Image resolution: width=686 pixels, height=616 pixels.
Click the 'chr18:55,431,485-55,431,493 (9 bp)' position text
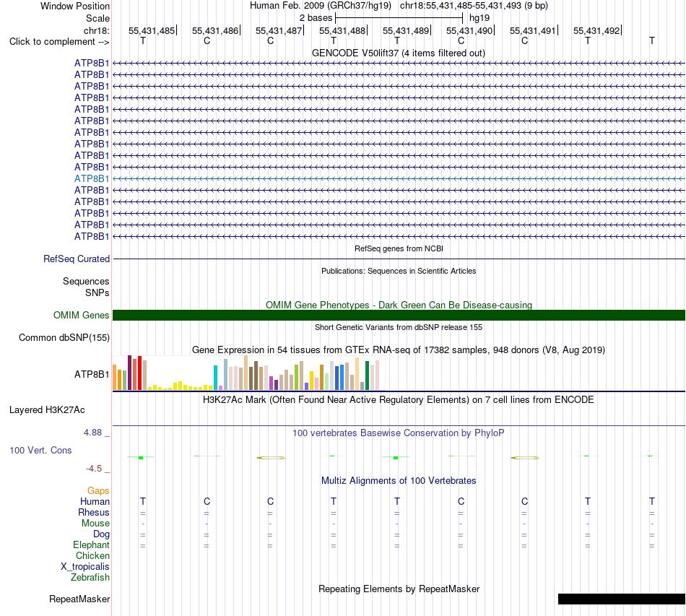(x=474, y=6)
